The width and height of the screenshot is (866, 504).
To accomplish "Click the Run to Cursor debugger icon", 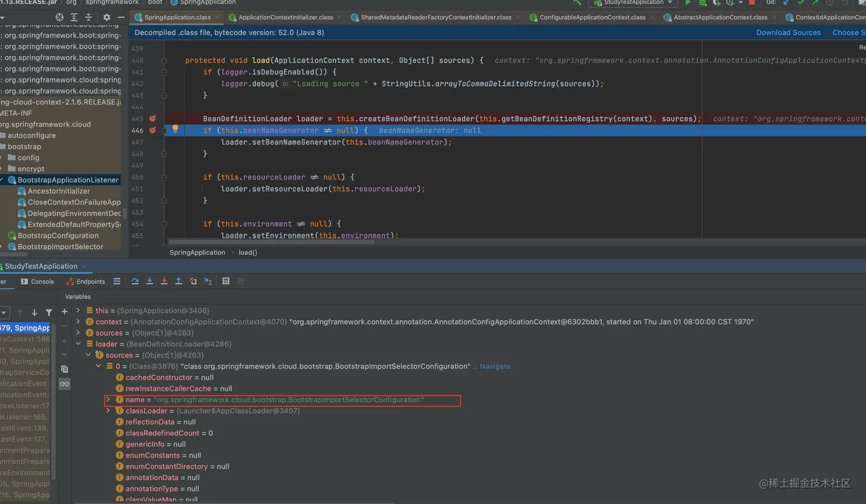I will click(208, 281).
